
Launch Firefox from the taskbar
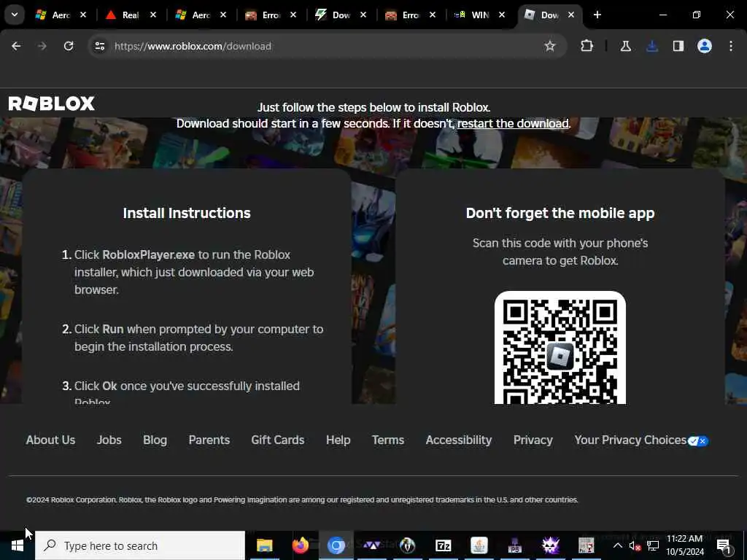click(x=300, y=545)
